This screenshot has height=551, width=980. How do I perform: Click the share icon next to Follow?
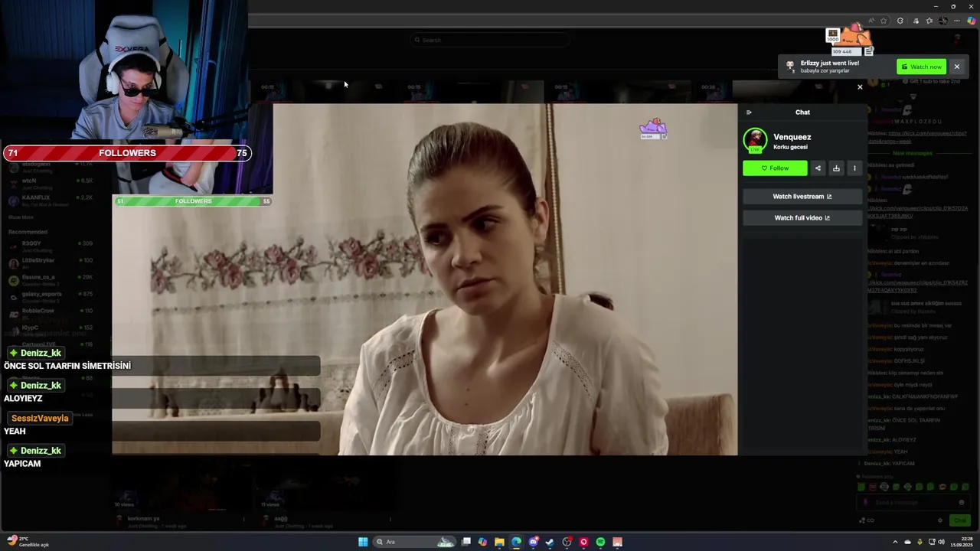818,168
